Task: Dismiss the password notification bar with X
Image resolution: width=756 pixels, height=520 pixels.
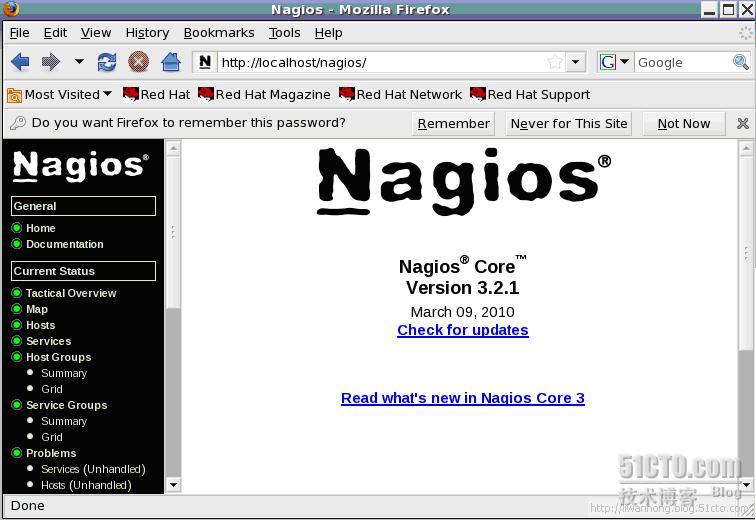Action: point(742,123)
